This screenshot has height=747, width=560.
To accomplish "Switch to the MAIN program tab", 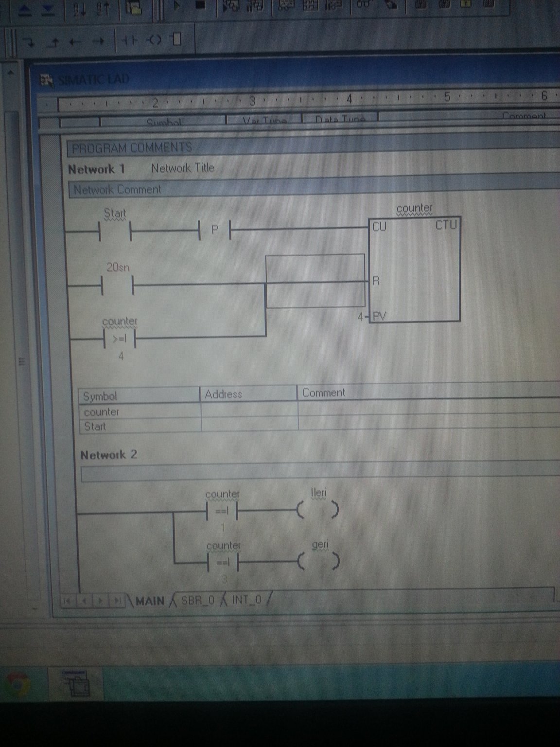I will [150, 601].
